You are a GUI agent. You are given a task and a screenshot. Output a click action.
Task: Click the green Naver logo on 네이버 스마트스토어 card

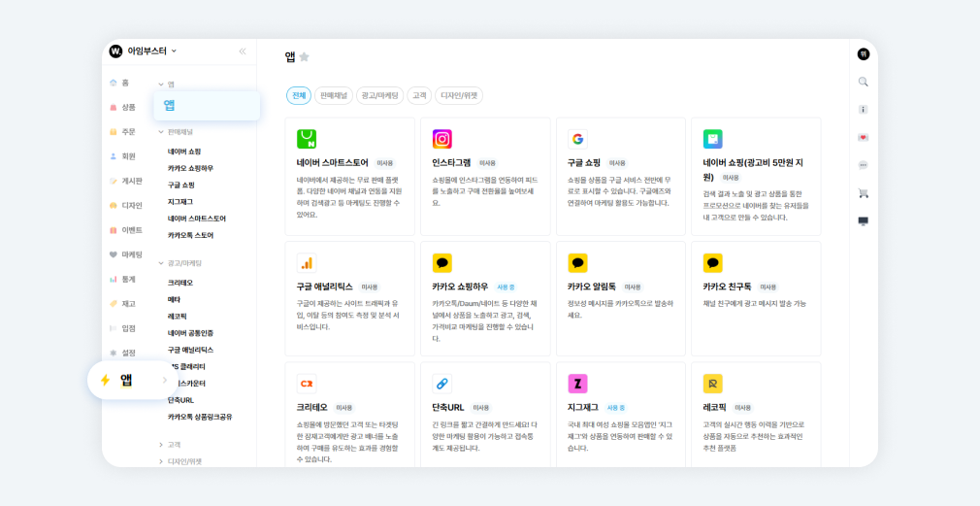pyautogui.click(x=307, y=139)
